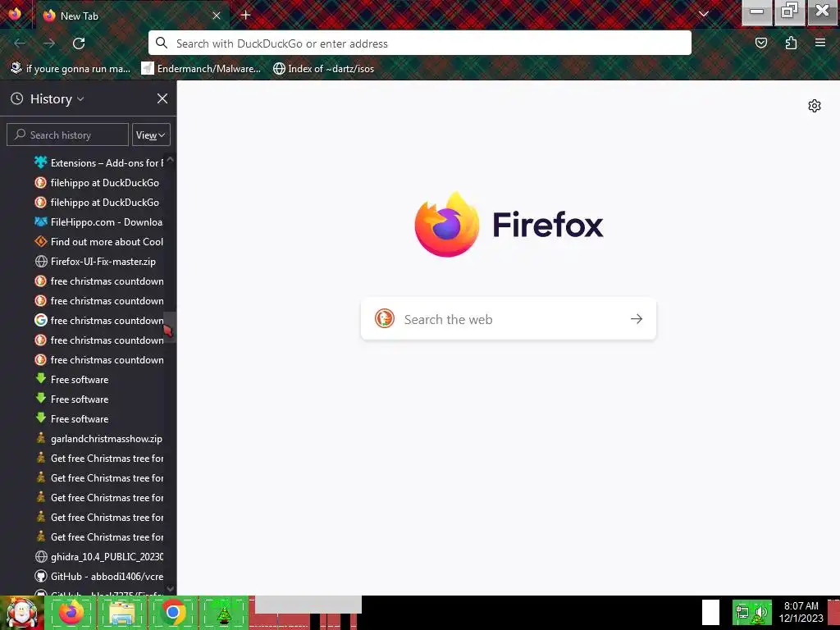This screenshot has width=840, height=630.
Task: Open the Pocket save icon
Action: click(761, 43)
